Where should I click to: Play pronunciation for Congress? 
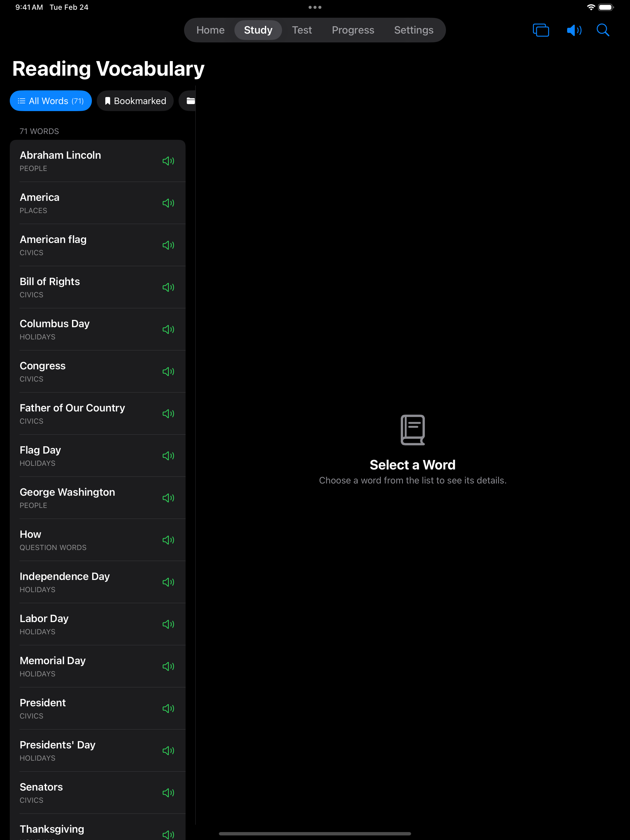168,371
